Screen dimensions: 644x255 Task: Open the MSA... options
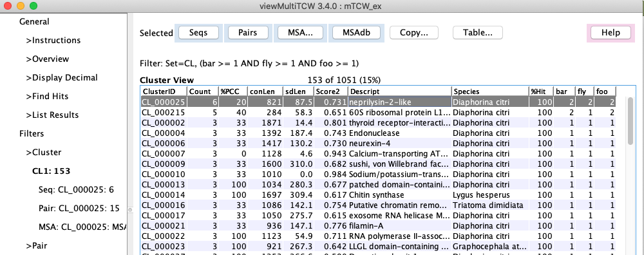[299, 33]
